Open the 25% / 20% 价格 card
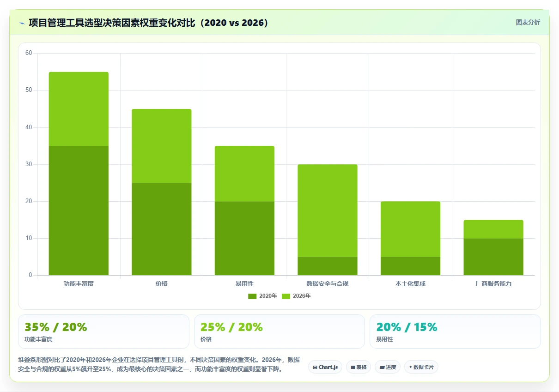This screenshot has width=559, height=392. [x=279, y=332]
